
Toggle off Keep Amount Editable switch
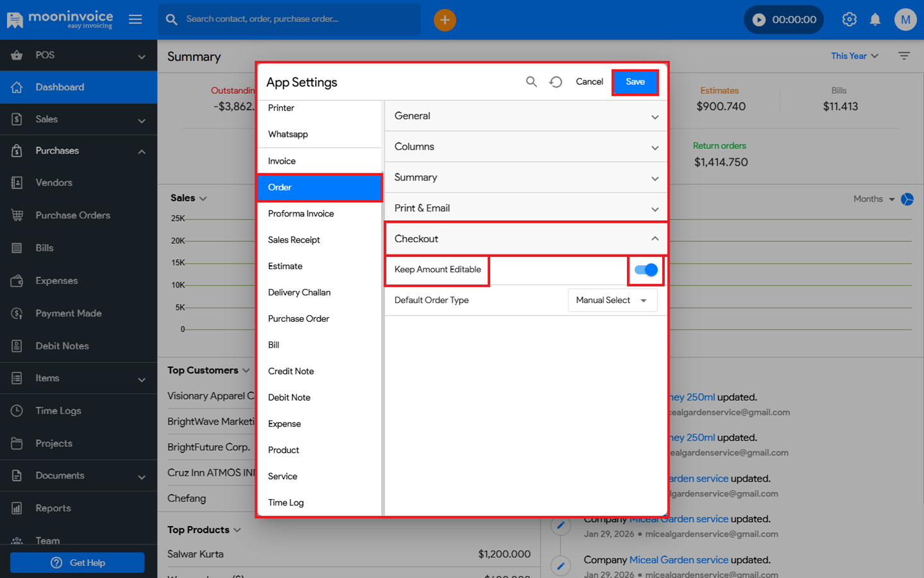(646, 270)
